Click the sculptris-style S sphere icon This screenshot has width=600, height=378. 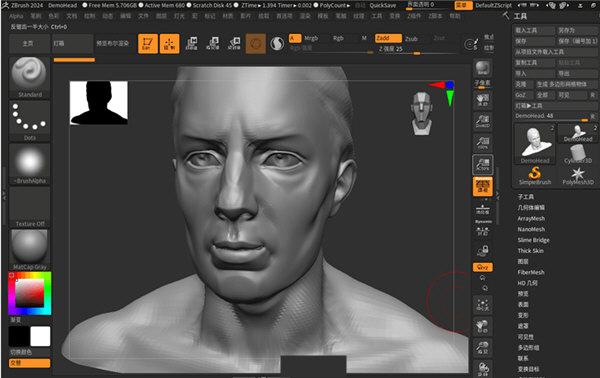(x=277, y=44)
